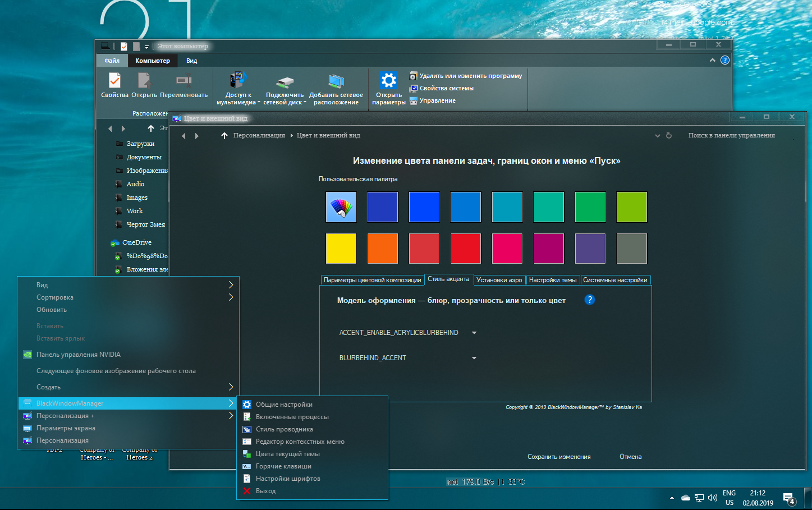The width and height of the screenshot is (812, 510).
Task: Click the 'Сохранить изменения' button
Action: pos(558,457)
